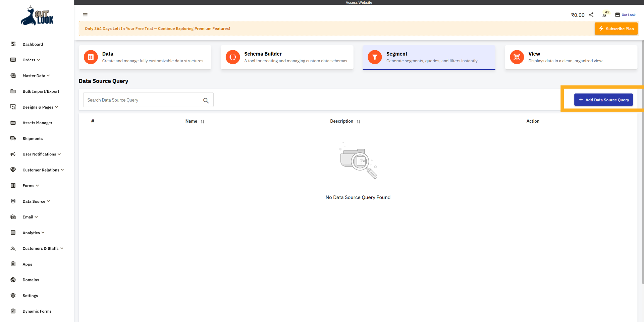Click the Add Data Source Query button
This screenshot has width=644, height=322.
tap(603, 100)
